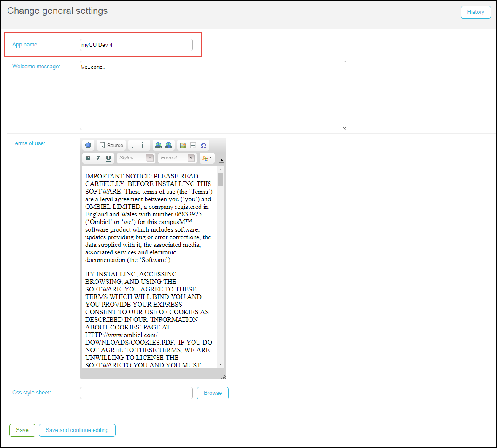Click the 'IMPORTANT NOTICE: PLEASE READ' line

coord(142,176)
